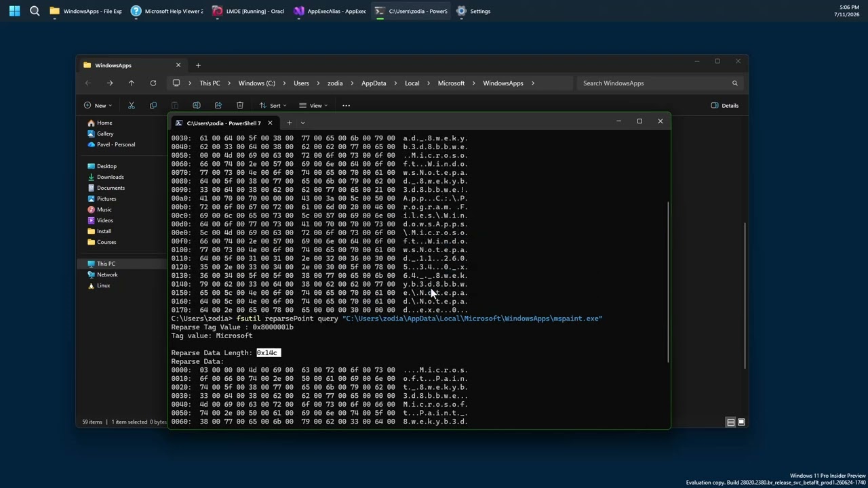Share the selected item
This screenshot has height=488, width=868.
click(218, 105)
